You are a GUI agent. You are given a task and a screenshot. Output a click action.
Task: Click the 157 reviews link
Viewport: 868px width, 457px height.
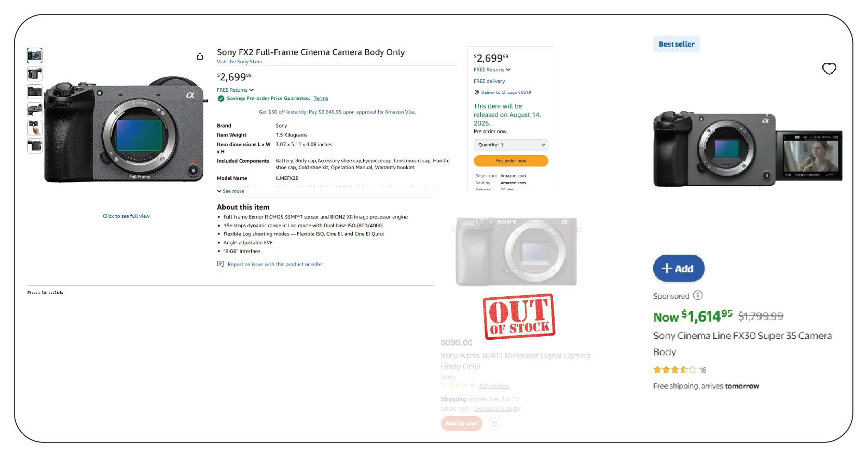click(493, 386)
